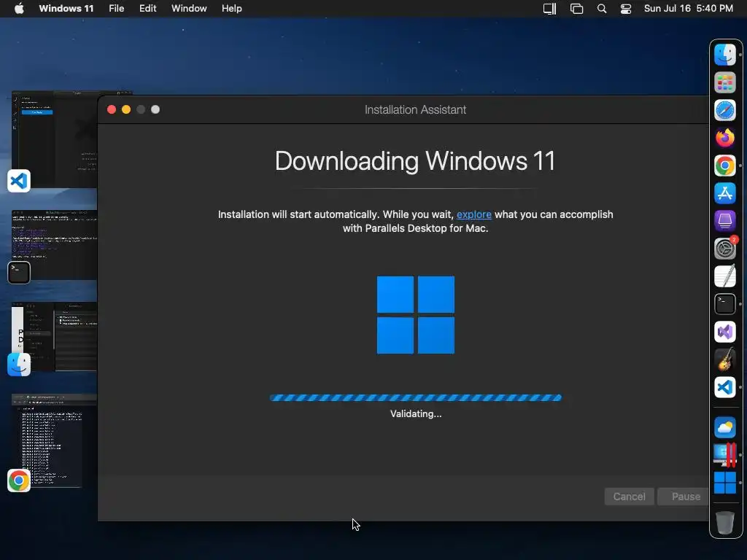Click the Validating... status text
Image resolution: width=747 pixels, height=560 pixels.
coord(416,414)
